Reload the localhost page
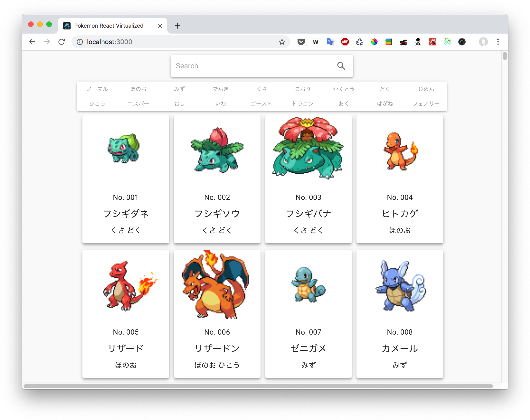The width and height of the screenshot is (530, 420). [61, 42]
